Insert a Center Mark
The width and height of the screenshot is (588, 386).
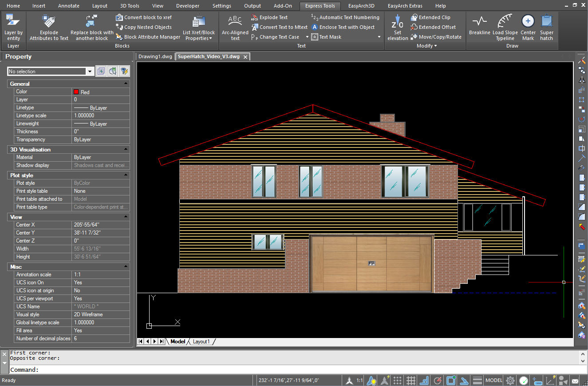[x=528, y=28]
